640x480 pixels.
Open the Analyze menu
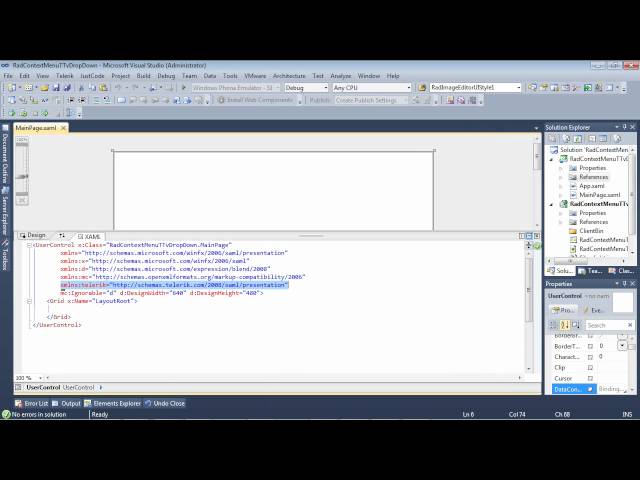[x=341, y=76]
